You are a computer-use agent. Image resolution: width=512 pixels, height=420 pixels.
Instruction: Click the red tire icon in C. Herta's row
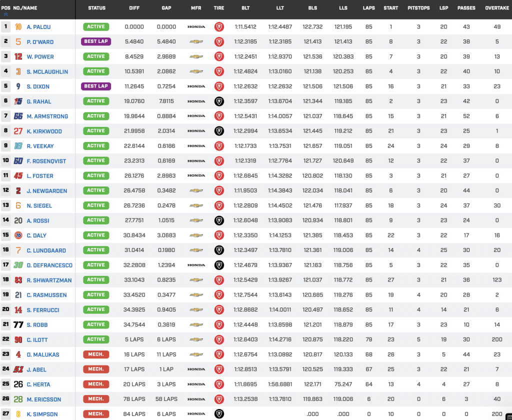[x=219, y=384]
